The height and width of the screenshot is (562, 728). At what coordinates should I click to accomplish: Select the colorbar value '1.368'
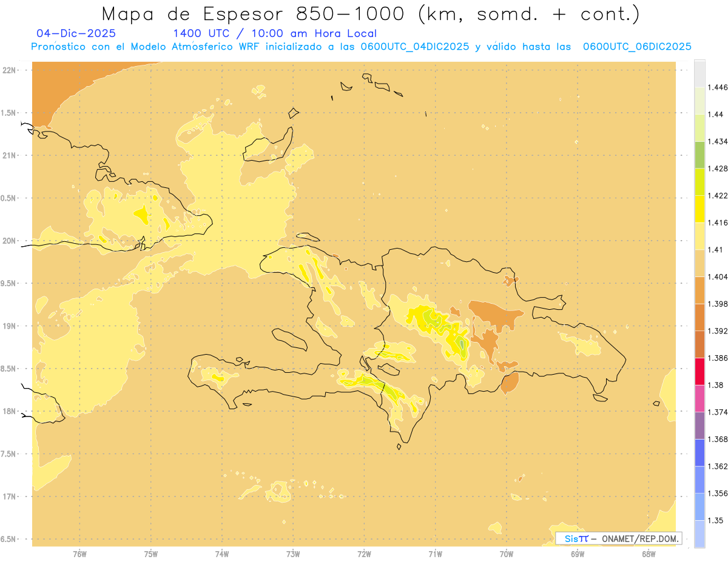click(x=718, y=439)
